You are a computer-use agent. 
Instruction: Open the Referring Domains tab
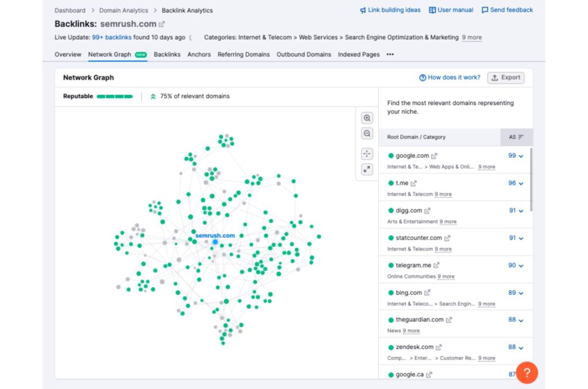(243, 55)
